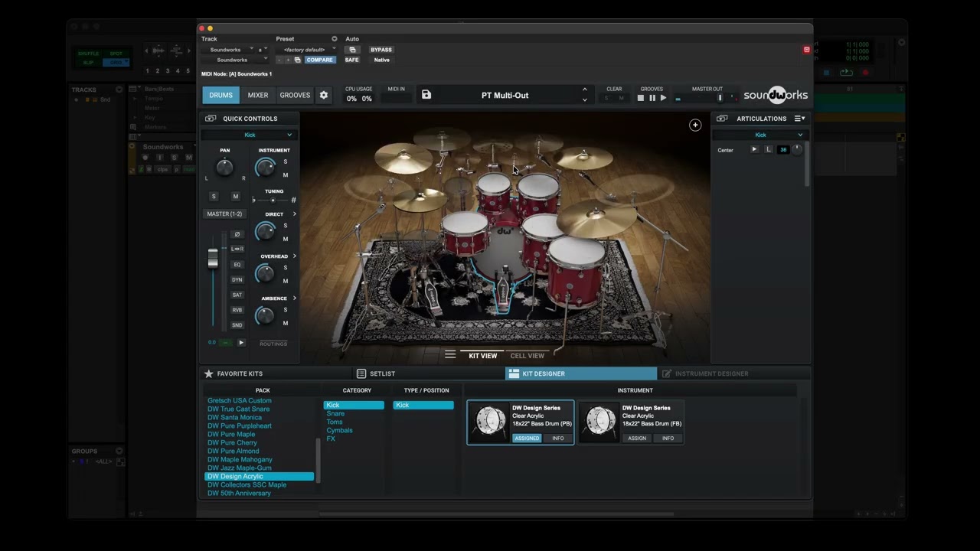
Task: Click the Favorite Kits star icon
Action: coord(209,373)
